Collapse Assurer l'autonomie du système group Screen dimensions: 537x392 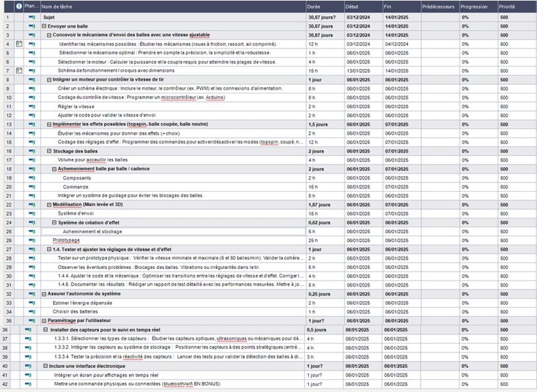[45, 294]
